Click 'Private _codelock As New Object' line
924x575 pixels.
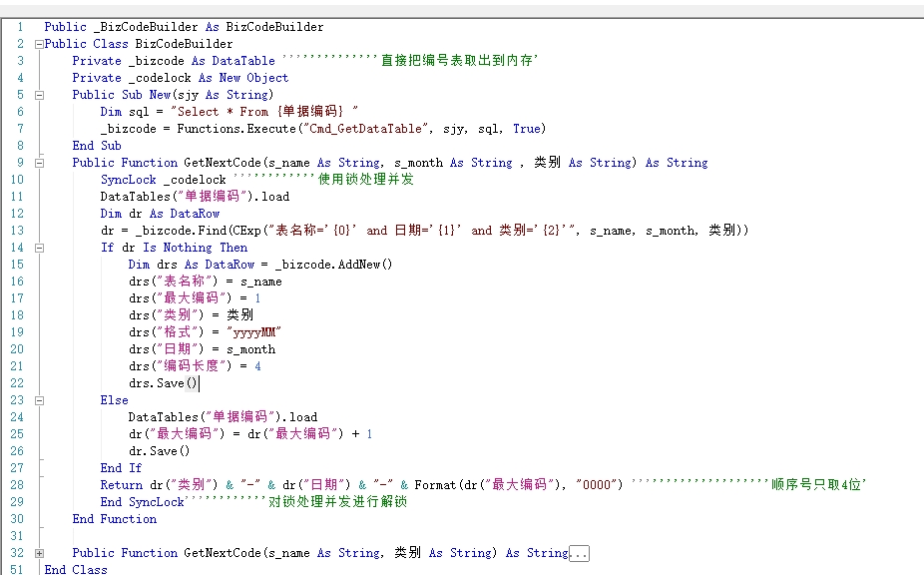[x=181, y=78]
